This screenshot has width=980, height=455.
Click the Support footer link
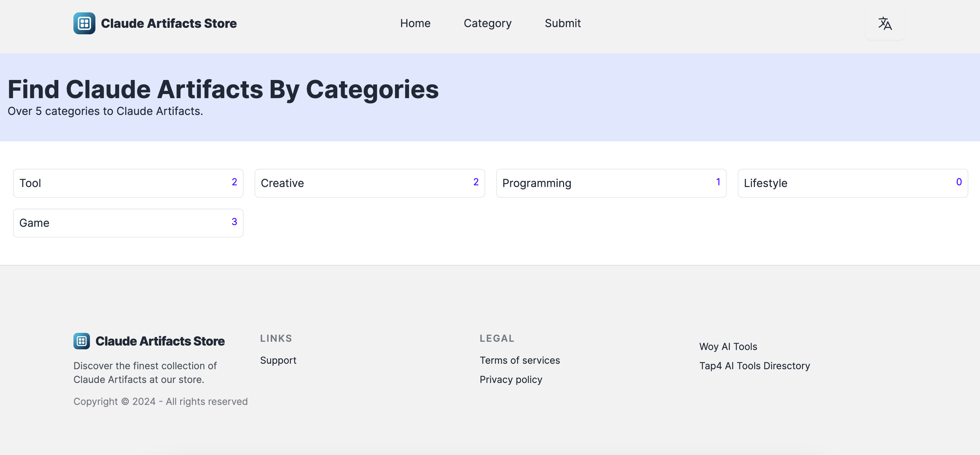(278, 360)
